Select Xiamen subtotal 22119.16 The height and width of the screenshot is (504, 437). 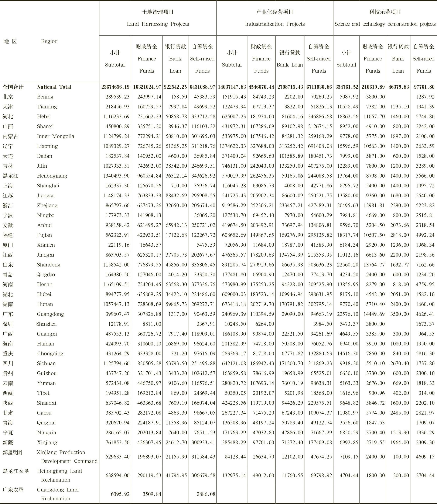pos(119,245)
